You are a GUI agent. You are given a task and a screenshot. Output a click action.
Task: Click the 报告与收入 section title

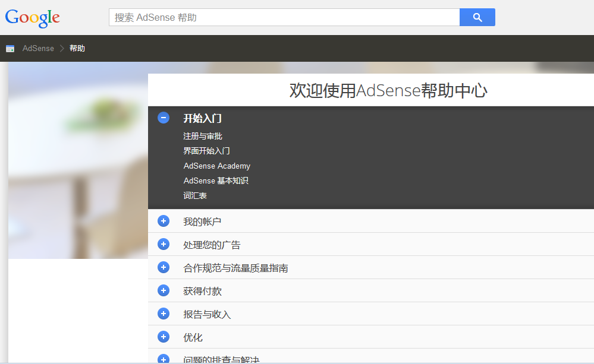[207, 314]
